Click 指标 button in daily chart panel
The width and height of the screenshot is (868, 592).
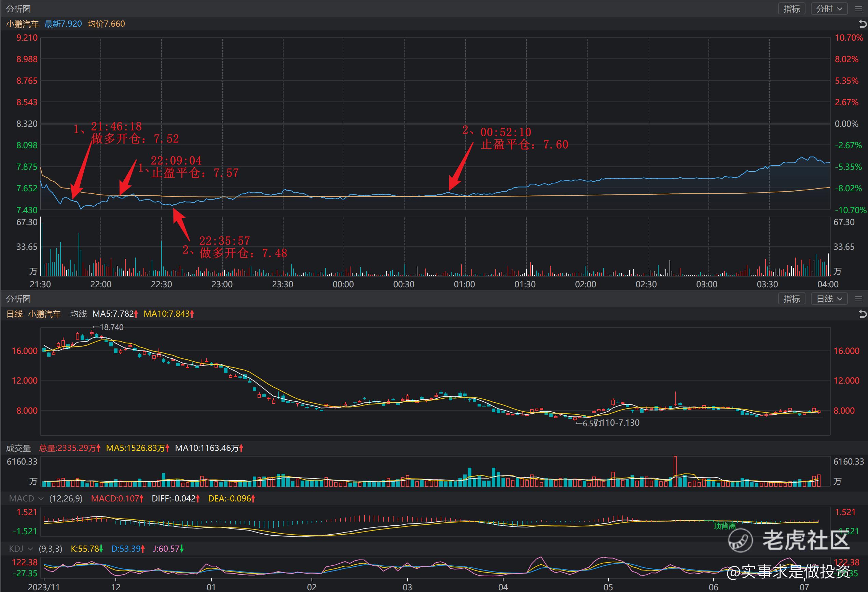point(791,299)
